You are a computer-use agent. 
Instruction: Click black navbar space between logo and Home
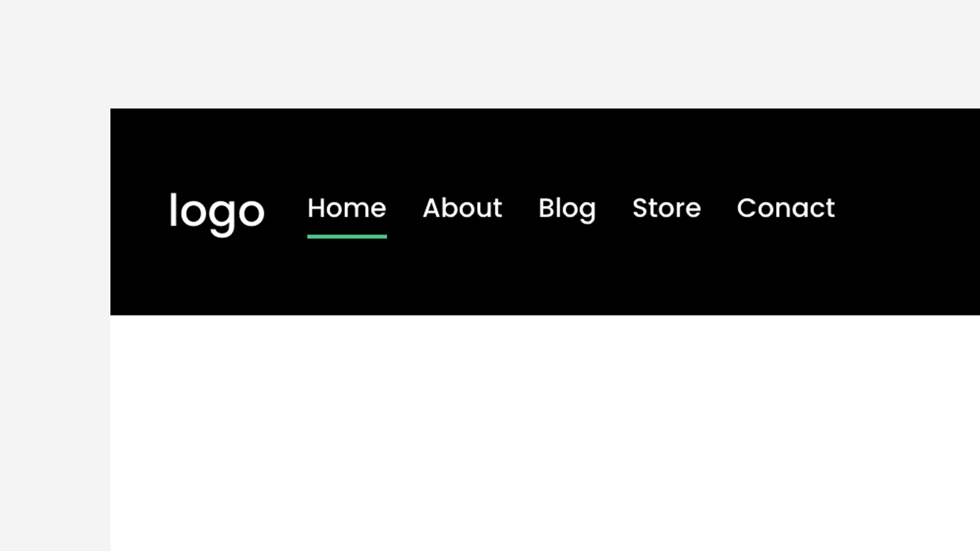(x=286, y=209)
